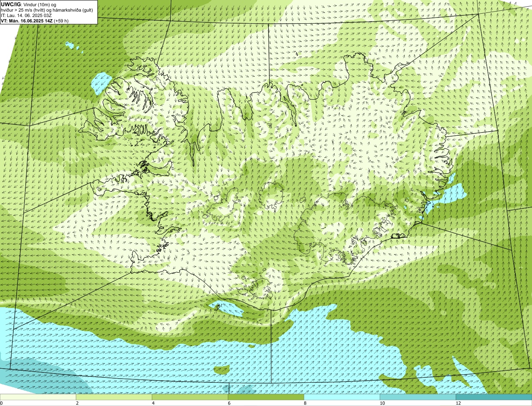Click the legend tick label "12"

(458, 403)
